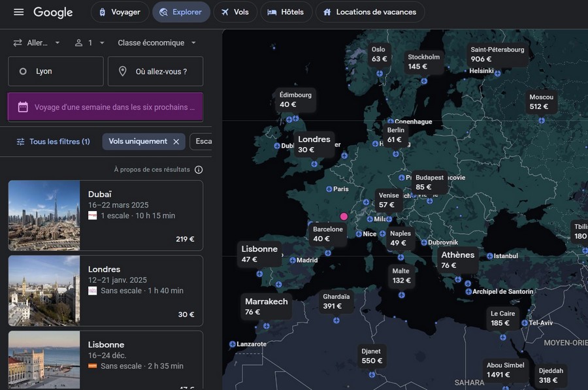Click the calendar icon in date field
The width and height of the screenshot is (588, 390).
coord(23,107)
